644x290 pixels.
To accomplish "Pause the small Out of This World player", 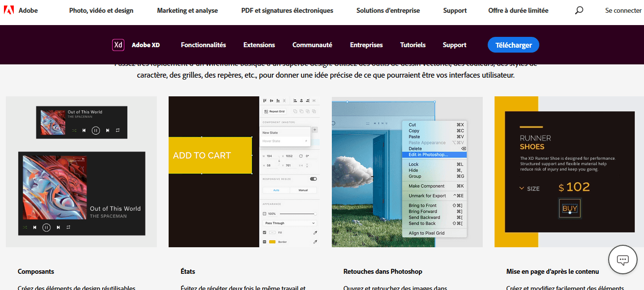I will tap(96, 130).
